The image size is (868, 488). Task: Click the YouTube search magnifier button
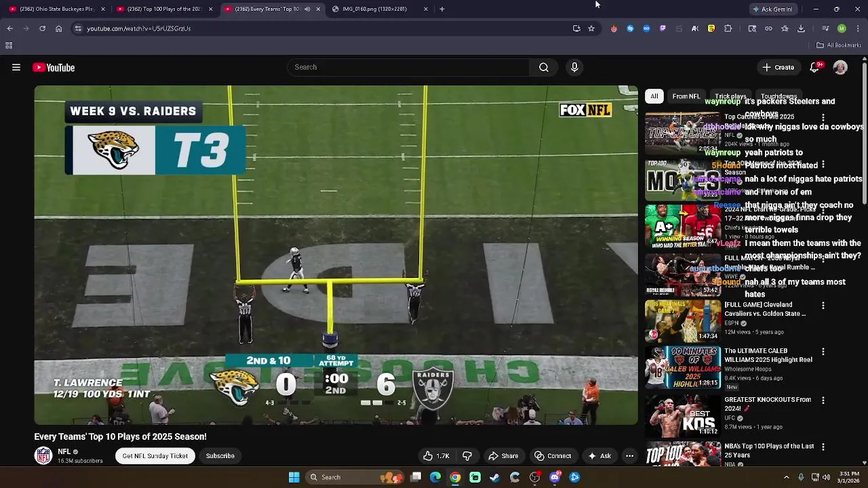click(x=543, y=67)
